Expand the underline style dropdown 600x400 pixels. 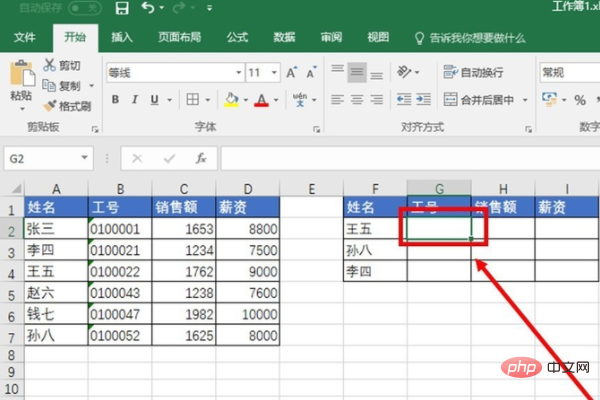click(x=169, y=100)
